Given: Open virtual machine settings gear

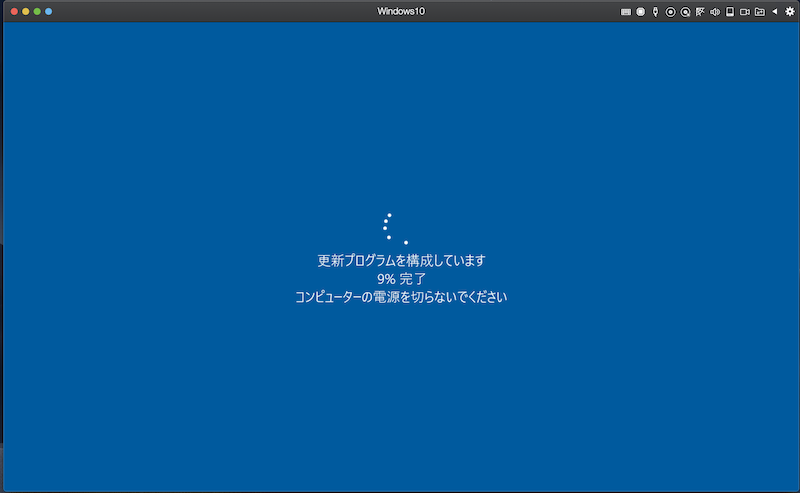Looking at the screenshot, I should click(x=789, y=11).
